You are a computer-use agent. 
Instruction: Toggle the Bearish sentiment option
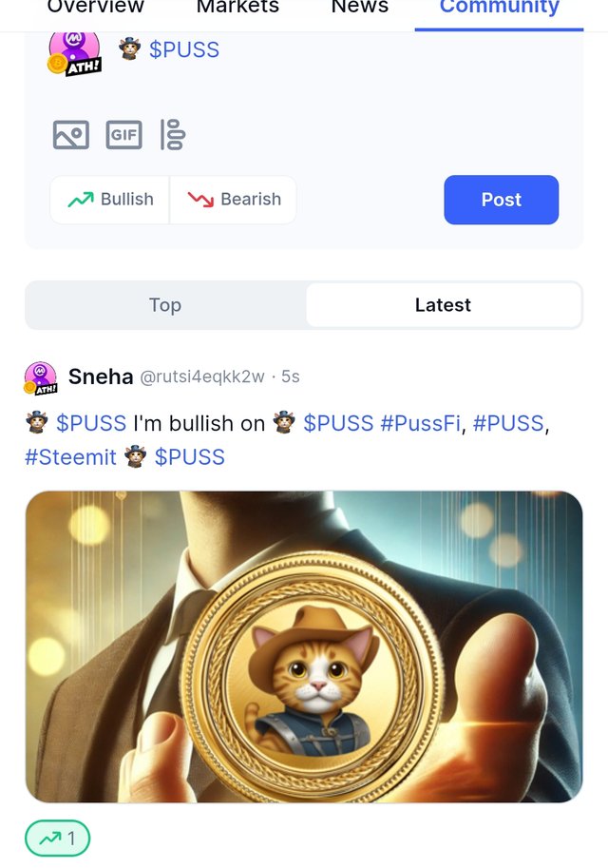click(x=233, y=200)
